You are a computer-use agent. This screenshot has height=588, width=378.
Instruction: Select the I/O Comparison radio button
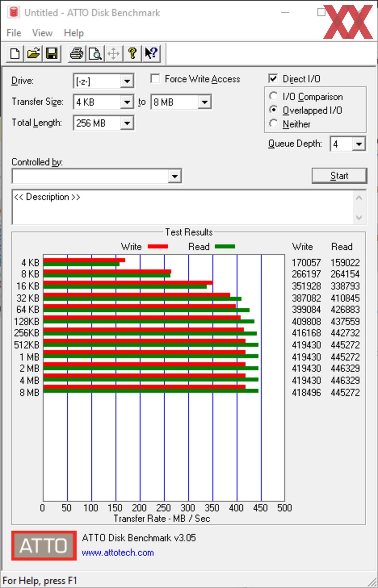click(x=273, y=96)
